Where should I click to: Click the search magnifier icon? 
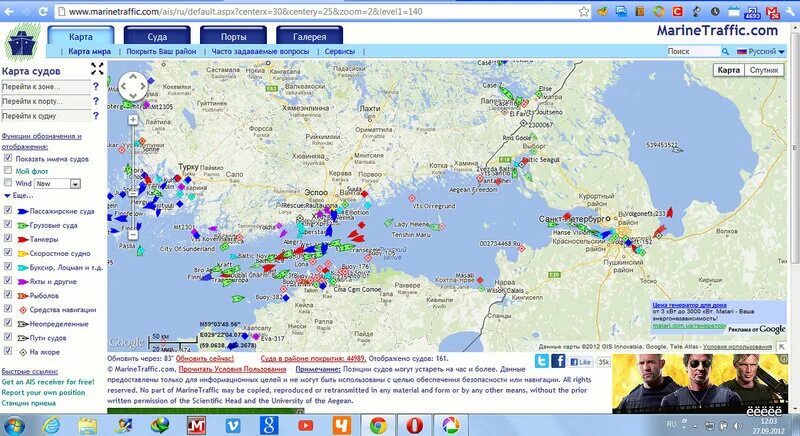click(x=725, y=52)
